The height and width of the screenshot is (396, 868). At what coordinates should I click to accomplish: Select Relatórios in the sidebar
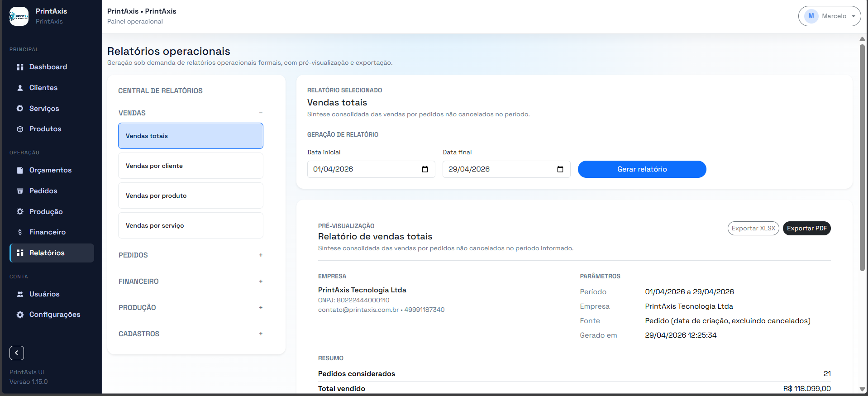52,253
